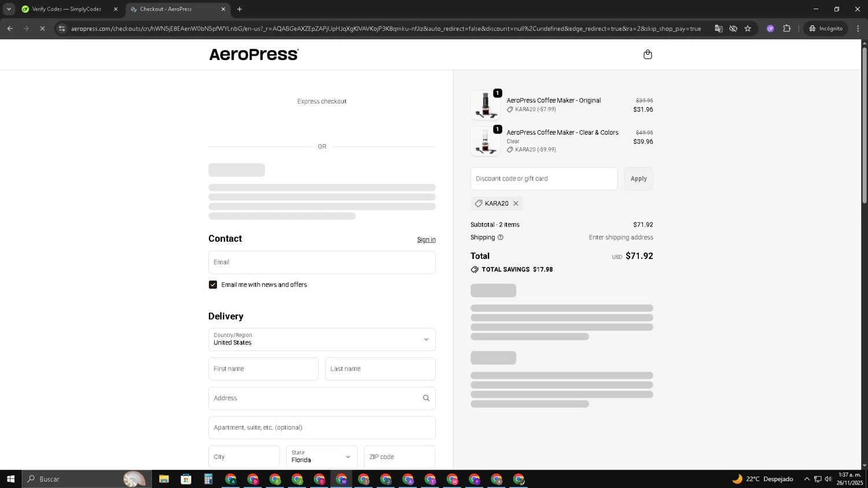The width and height of the screenshot is (868, 488).
Task: Click into the City field
Action: [244, 457]
